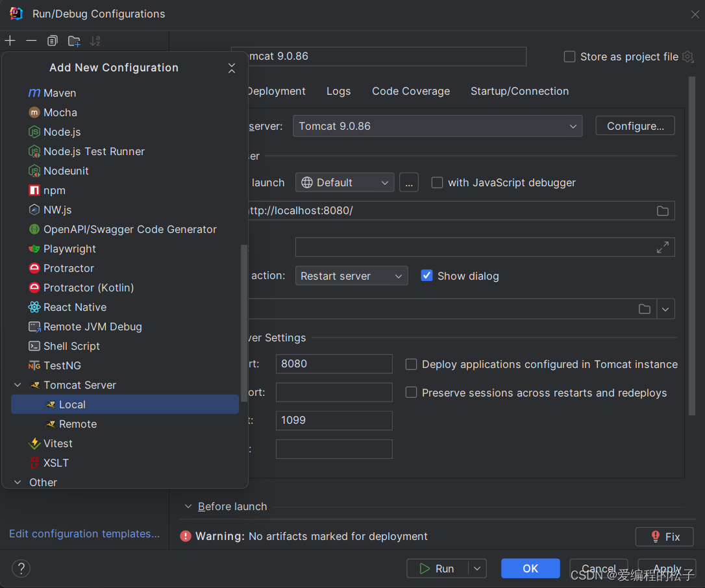705x588 pixels.
Task: Select Playwright configuration type
Action: (125, 249)
